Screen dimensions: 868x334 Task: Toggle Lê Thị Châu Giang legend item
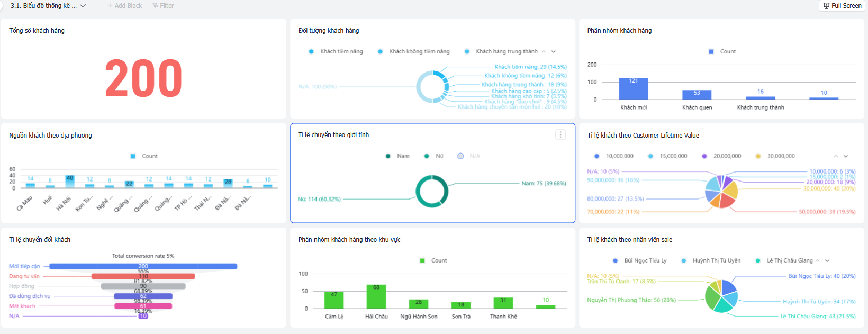784,260
